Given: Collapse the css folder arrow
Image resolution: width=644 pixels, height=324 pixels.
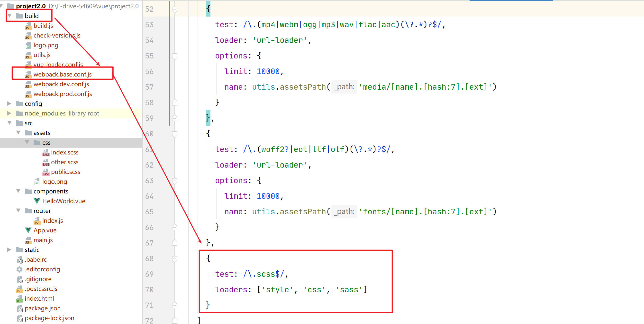Looking at the screenshot, I should pyautogui.click(x=27, y=143).
